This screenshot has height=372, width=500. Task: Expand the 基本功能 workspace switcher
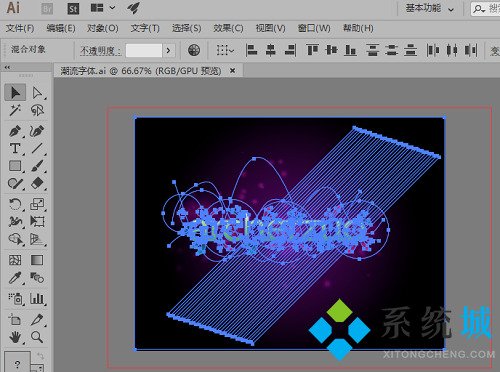tap(430, 9)
